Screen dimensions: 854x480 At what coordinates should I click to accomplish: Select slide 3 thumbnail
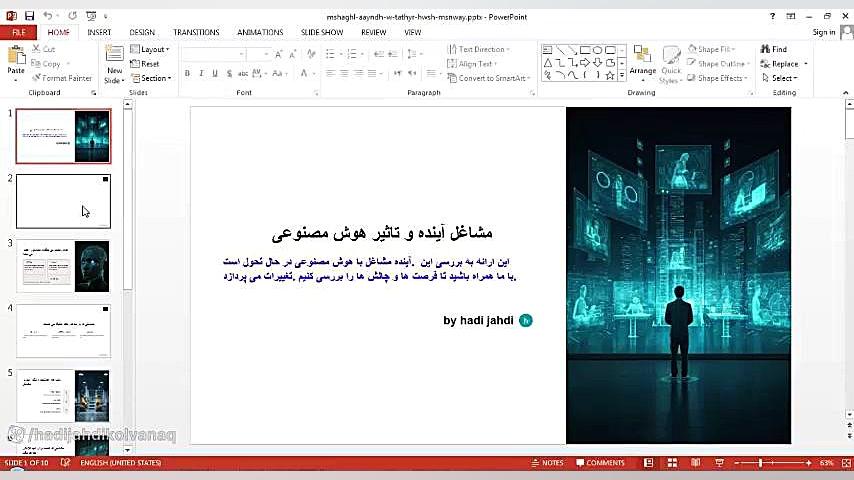tap(63, 266)
